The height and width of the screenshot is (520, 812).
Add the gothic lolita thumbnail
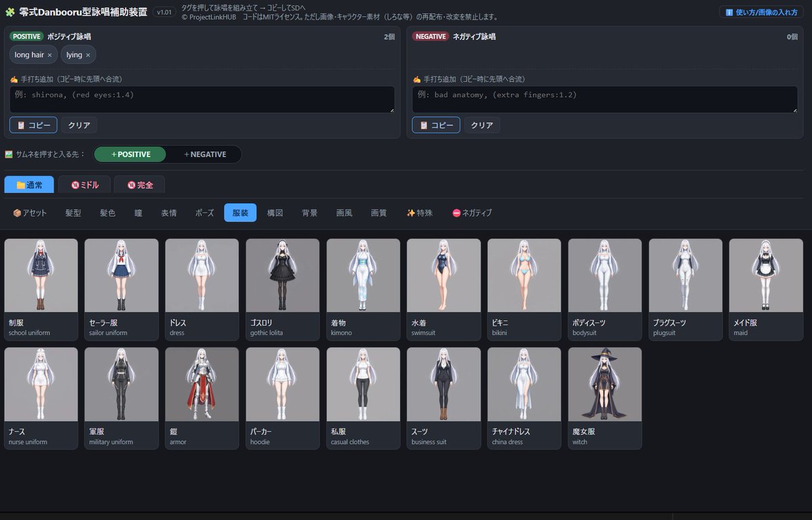pos(283,289)
